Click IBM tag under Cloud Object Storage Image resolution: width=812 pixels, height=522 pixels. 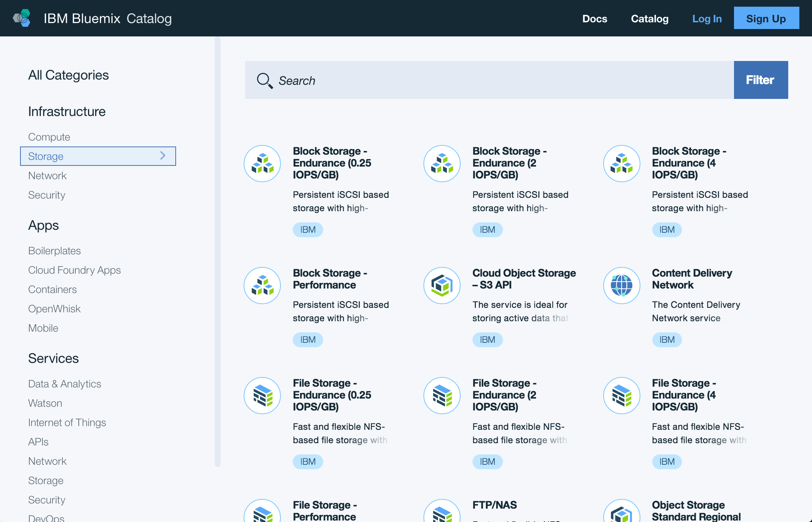tap(487, 340)
